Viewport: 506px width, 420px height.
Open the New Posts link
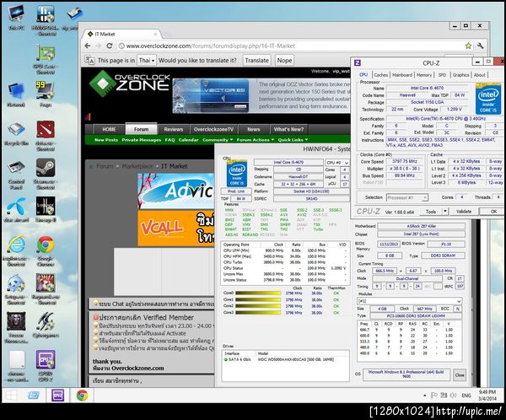[x=106, y=140]
